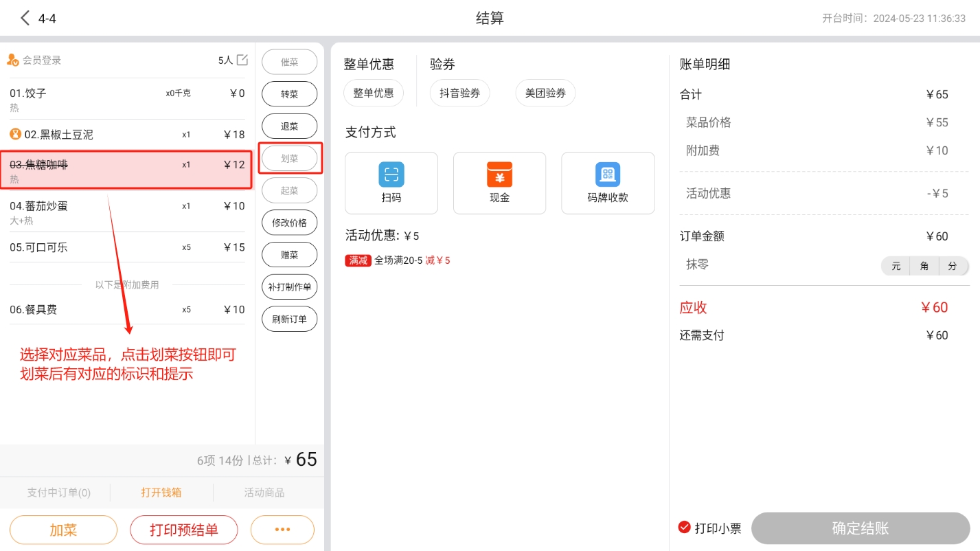Click the 打印预结单 button
The height and width of the screenshot is (551, 980).
tap(184, 530)
